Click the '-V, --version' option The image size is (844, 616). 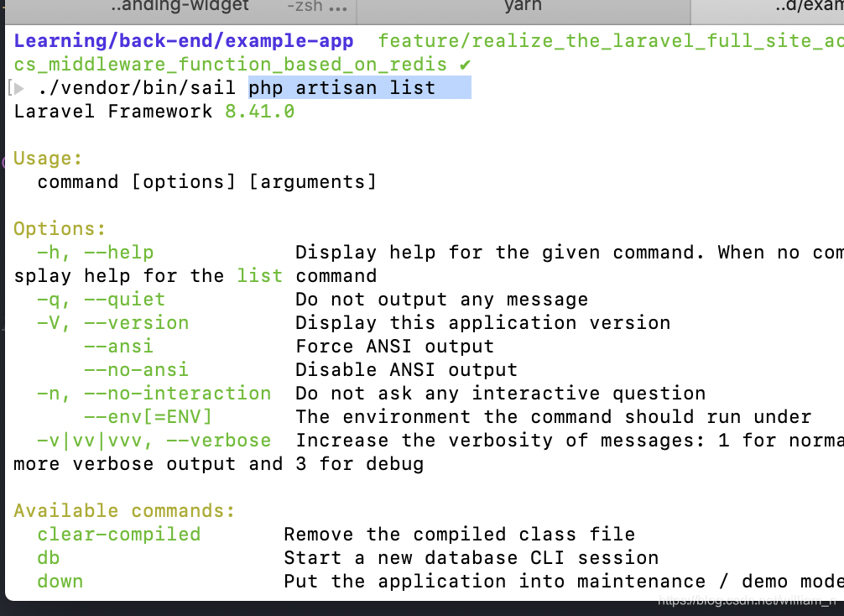click(x=113, y=323)
